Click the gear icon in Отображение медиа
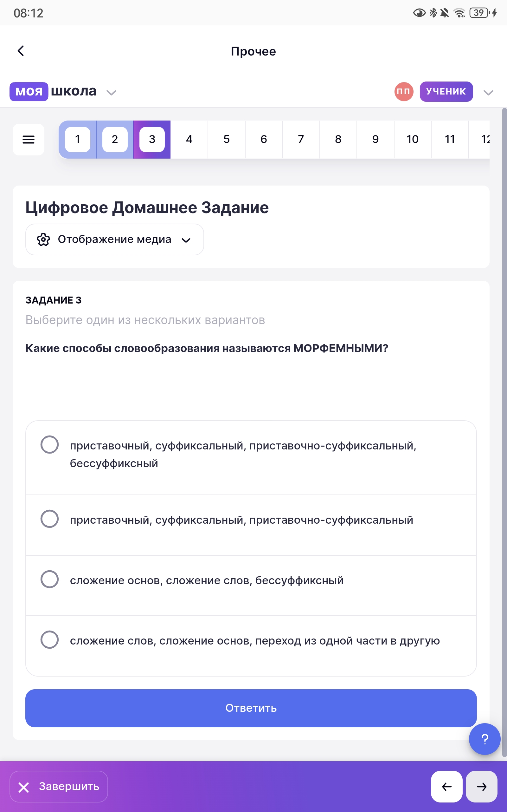The width and height of the screenshot is (507, 812). pos(44,239)
